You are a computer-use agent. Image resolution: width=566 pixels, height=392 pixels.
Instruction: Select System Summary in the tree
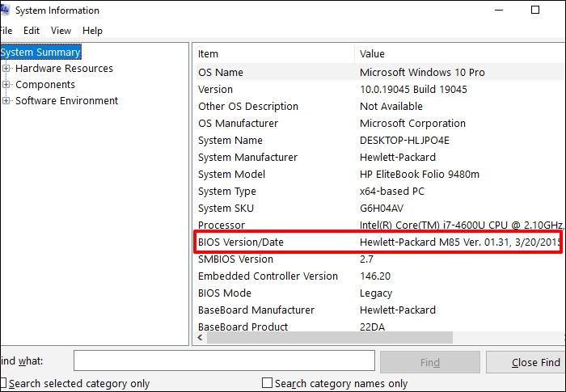tap(40, 53)
